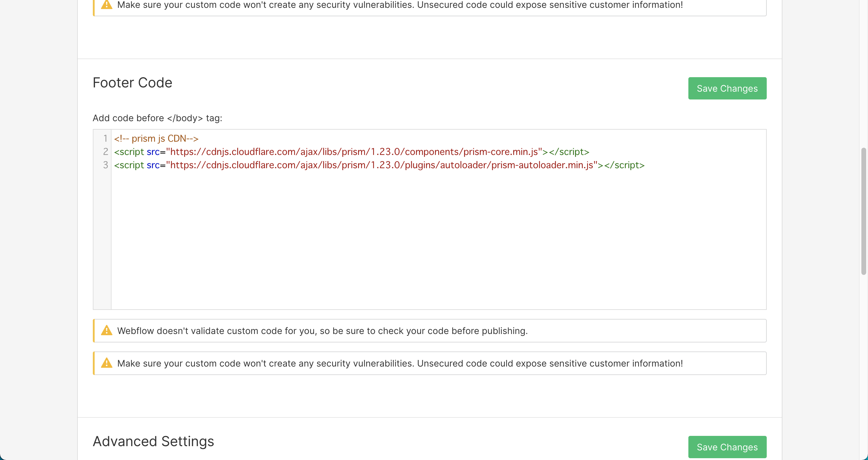Select line number 3 in the editor gutter
The width and height of the screenshot is (868, 460).
click(105, 165)
